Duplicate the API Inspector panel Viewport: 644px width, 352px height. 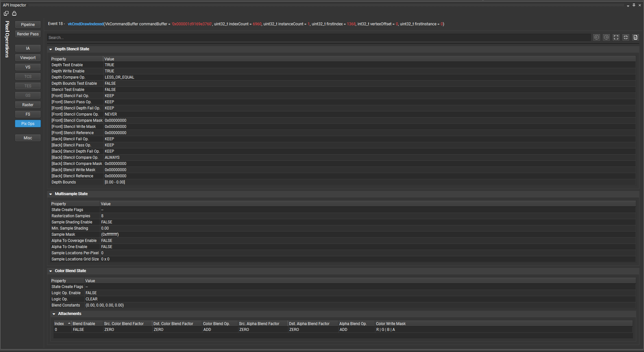click(6, 13)
